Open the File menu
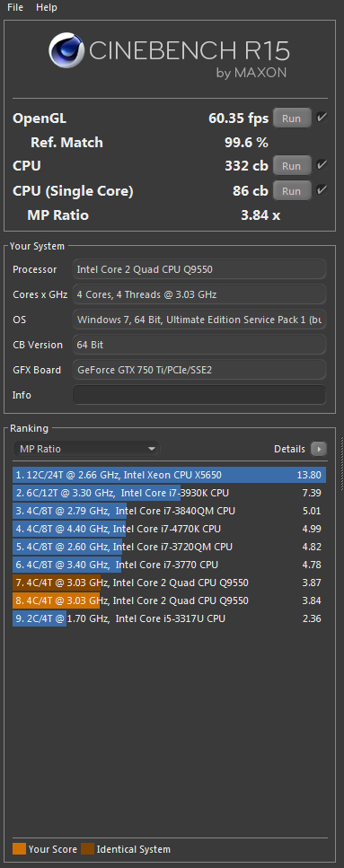Screen dimensions: 344x868 [x=15, y=8]
